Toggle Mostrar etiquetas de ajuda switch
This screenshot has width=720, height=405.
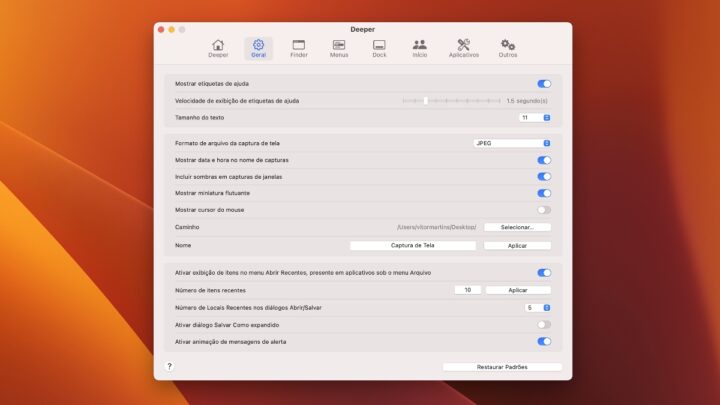[x=544, y=84]
